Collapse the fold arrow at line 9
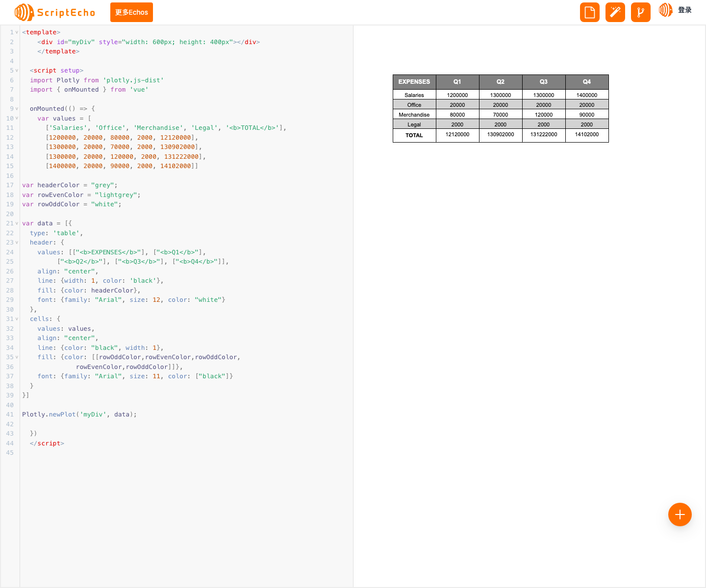 click(17, 109)
